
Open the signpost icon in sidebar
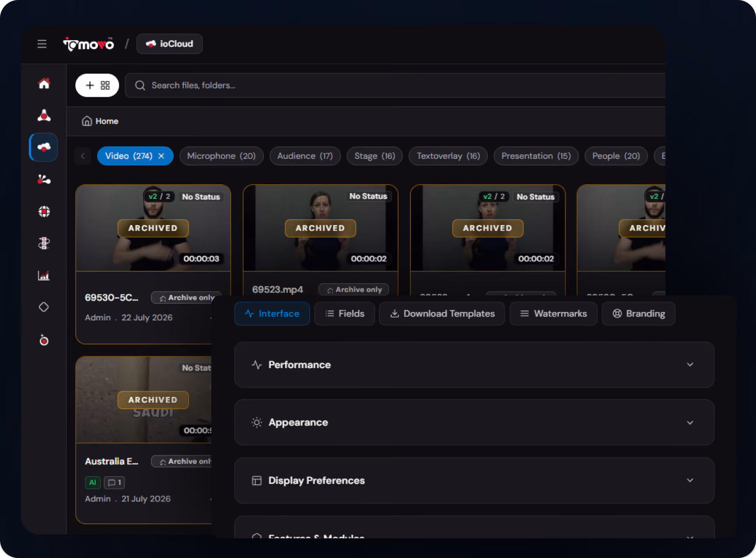[x=44, y=243]
